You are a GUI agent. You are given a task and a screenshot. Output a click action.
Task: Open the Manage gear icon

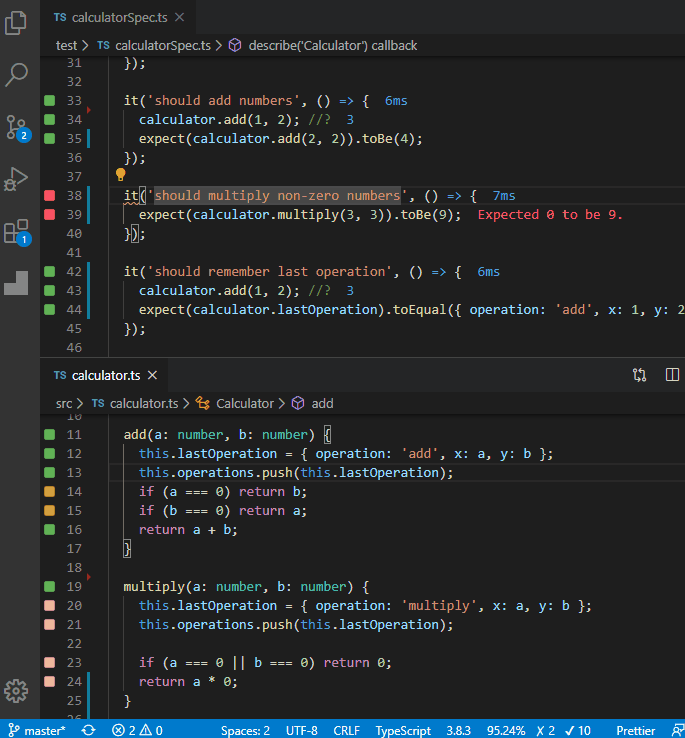tap(17, 690)
